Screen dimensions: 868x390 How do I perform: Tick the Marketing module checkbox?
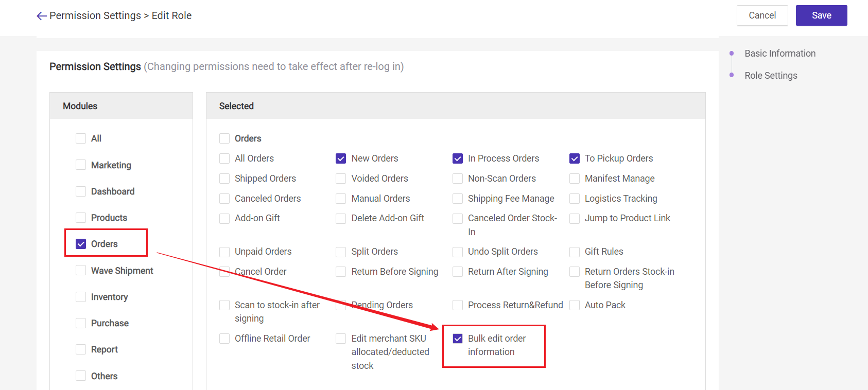81,165
